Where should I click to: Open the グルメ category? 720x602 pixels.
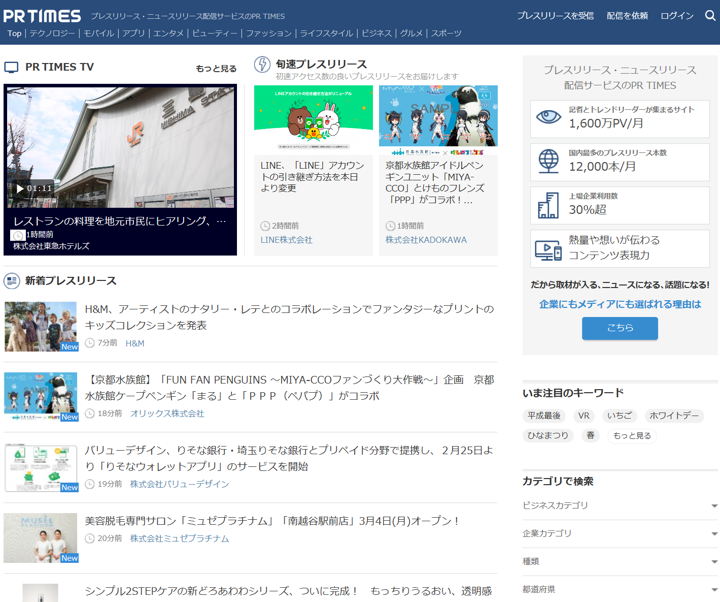[411, 33]
